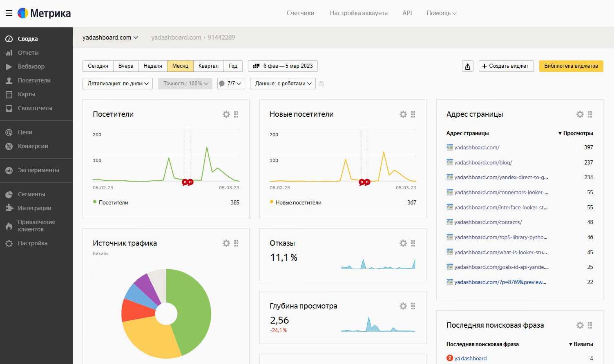
Task: Click the export icon next to Создать виджет
Action: click(x=468, y=66)
